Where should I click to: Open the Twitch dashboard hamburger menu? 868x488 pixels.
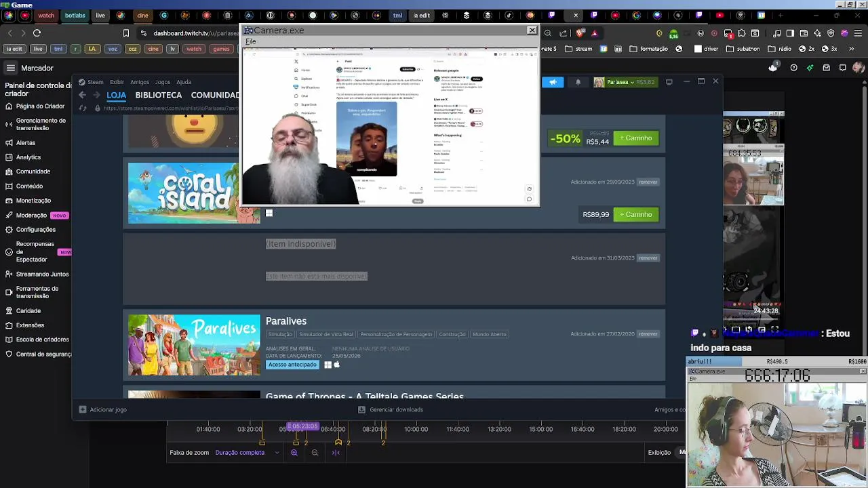(11, 68)
